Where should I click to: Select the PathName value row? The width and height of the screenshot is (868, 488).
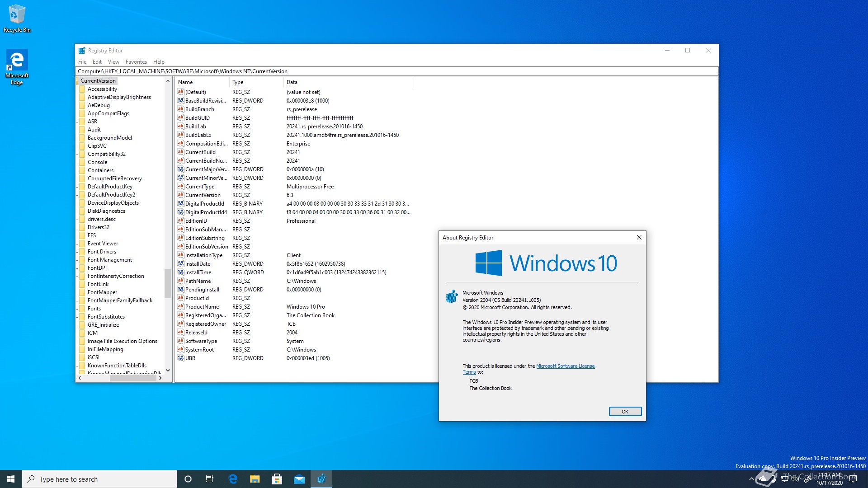294,281
